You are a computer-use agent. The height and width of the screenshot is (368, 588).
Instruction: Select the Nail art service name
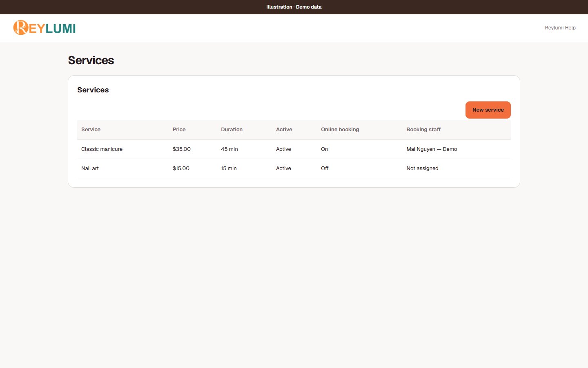click(90, 168)
